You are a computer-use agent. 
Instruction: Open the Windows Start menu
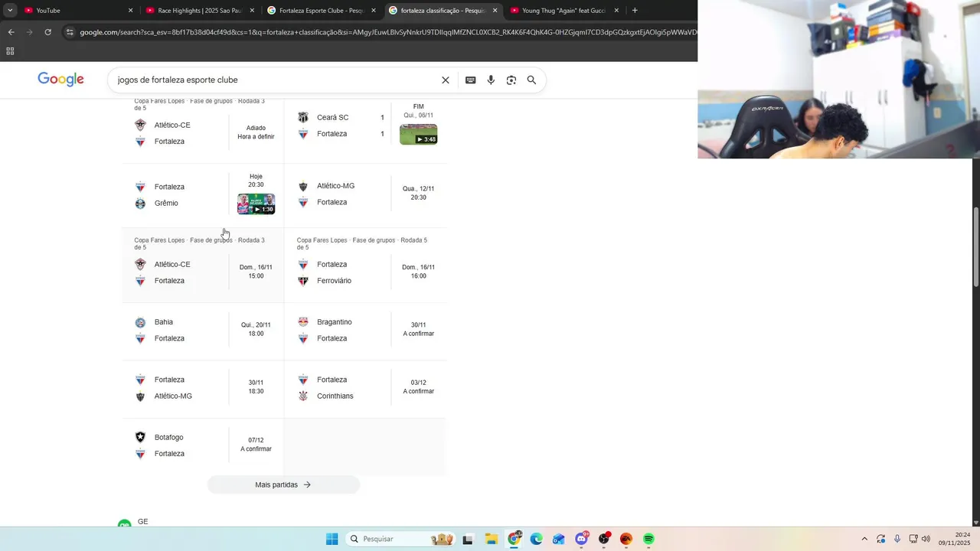pos(332,540)
